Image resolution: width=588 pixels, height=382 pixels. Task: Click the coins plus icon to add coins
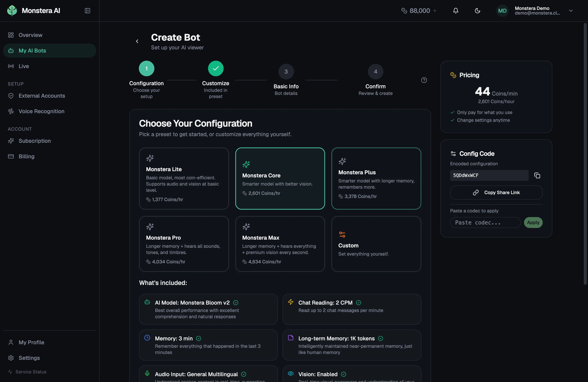[435, 11]
